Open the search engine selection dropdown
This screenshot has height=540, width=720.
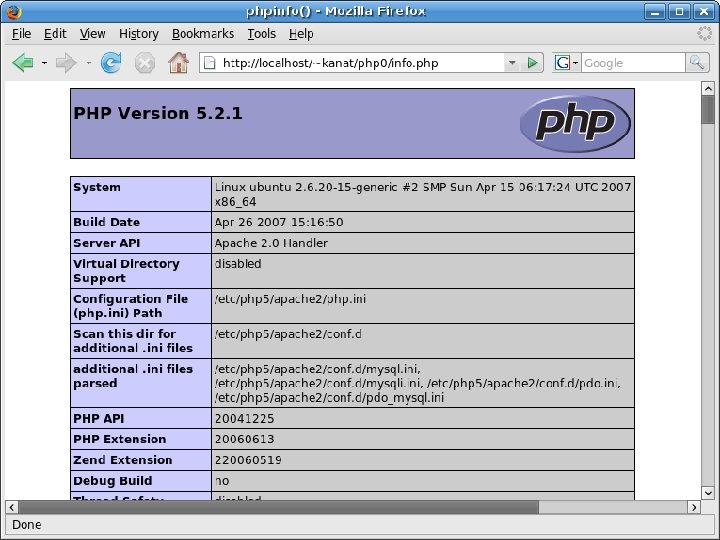[575, 63]
